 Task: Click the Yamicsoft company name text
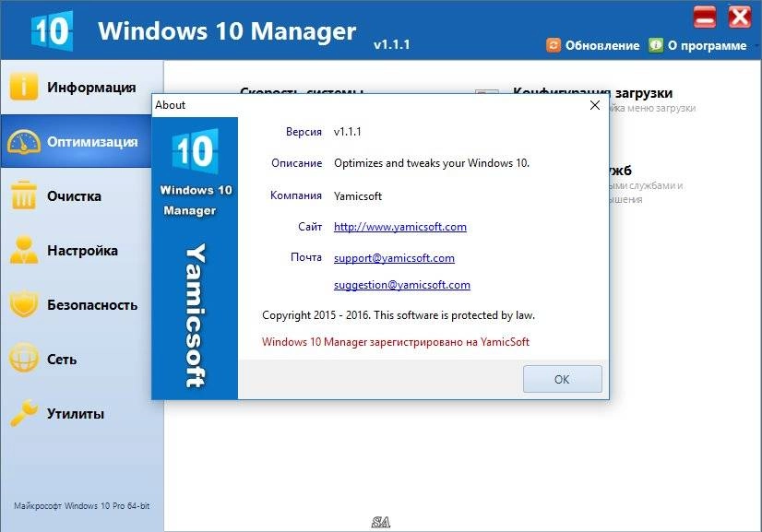[358, 196]
